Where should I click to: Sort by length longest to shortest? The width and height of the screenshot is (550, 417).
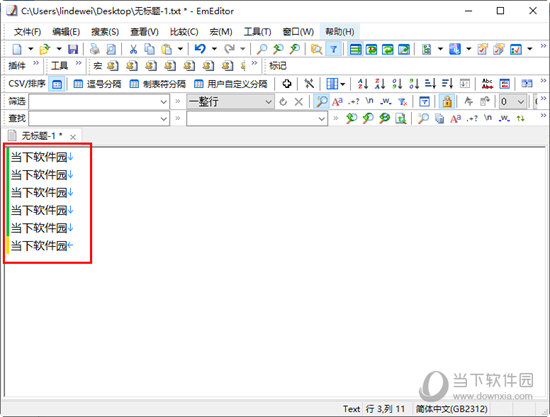coord(447,83)
